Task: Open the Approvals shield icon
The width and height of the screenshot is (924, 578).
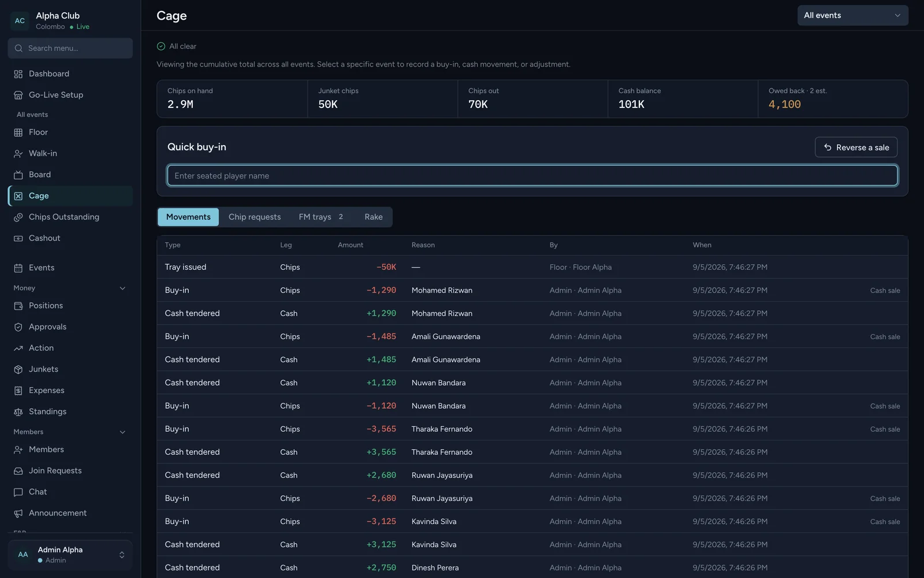Action: click(x=18, y=327)
